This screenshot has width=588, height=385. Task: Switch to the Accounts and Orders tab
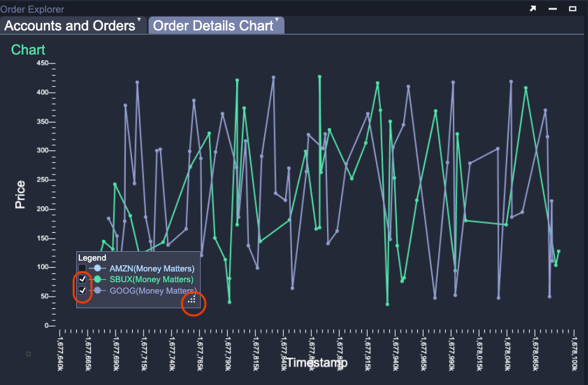(x=69, y=26)
